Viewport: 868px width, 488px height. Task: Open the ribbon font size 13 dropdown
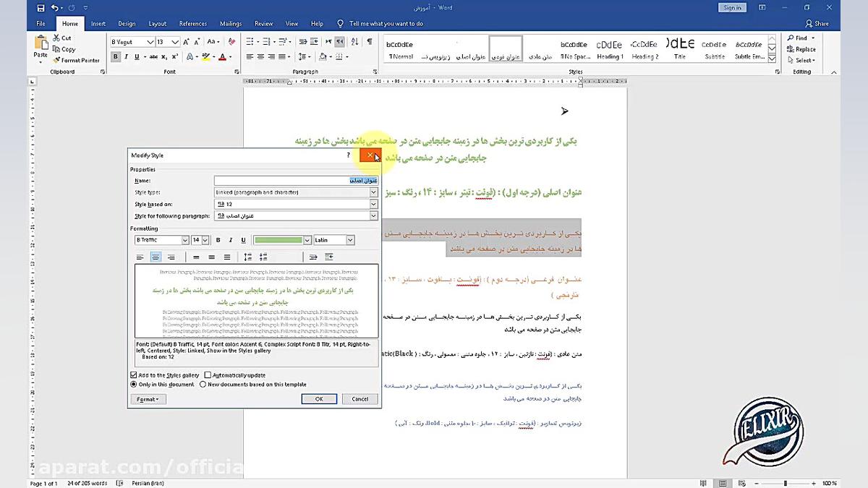(176, 42)
